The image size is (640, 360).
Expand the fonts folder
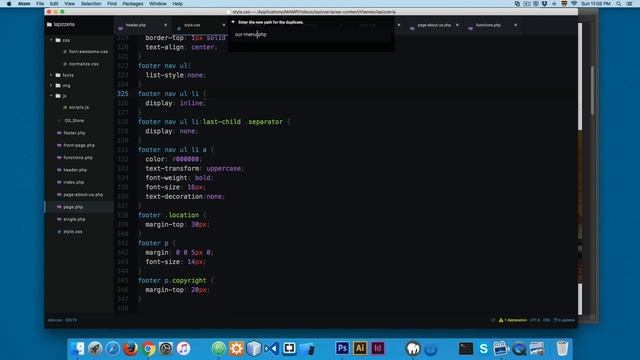point(51,75)
